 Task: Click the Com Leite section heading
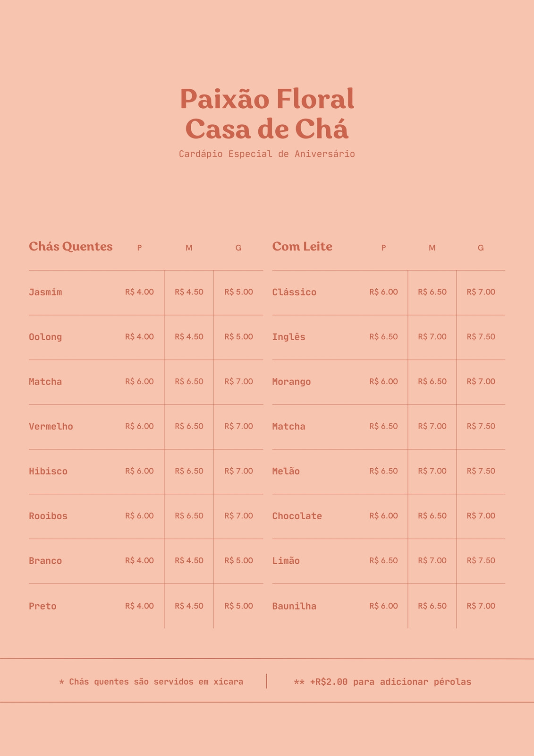coord(302,247)
